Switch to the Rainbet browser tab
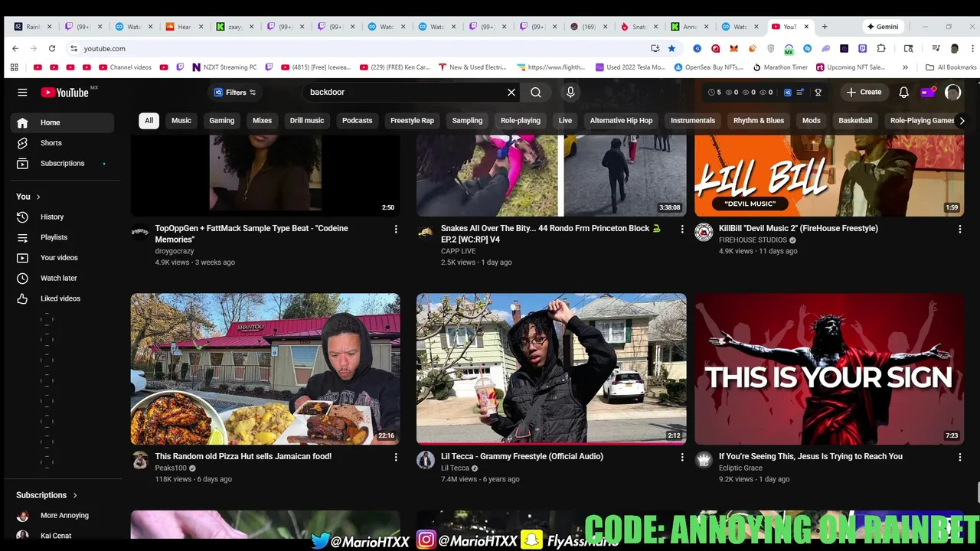Screen dimensions: 980x551 coord(32,27)
